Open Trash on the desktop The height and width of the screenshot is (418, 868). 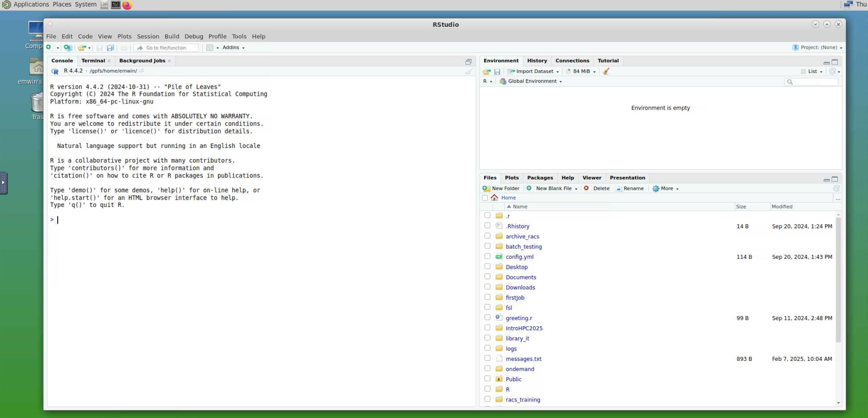coord(37,106)
